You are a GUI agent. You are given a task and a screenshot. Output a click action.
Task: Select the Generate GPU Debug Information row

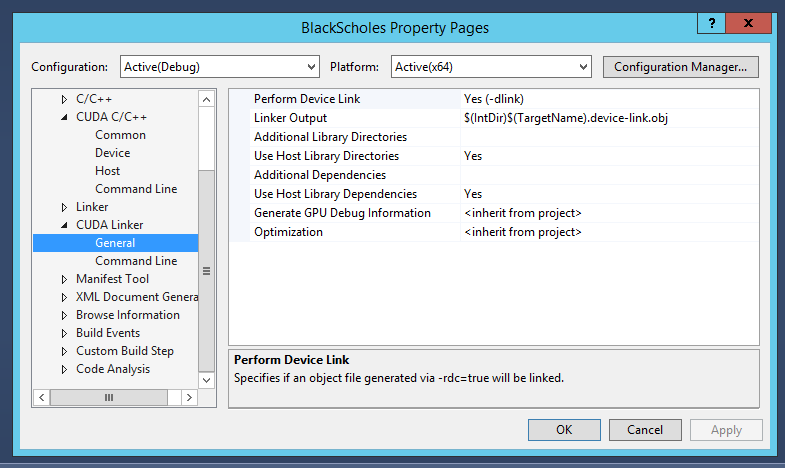tap(342, 213)
